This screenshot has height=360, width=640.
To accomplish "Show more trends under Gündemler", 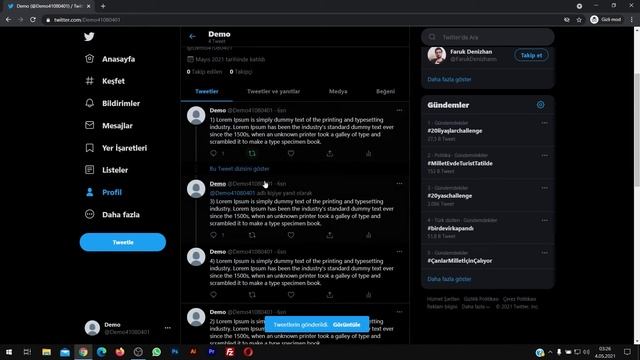I will 449,279.
